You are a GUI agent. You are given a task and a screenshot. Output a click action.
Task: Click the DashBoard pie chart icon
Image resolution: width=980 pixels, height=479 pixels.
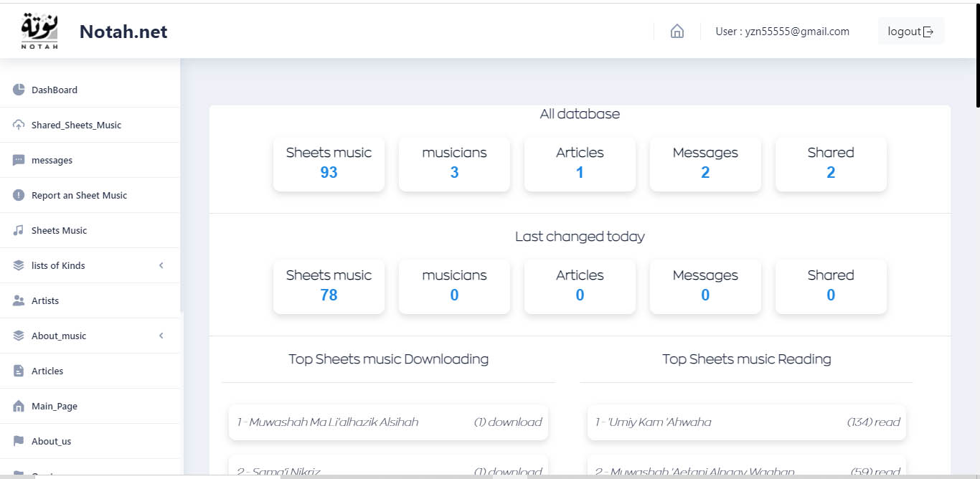click(19, 90)
